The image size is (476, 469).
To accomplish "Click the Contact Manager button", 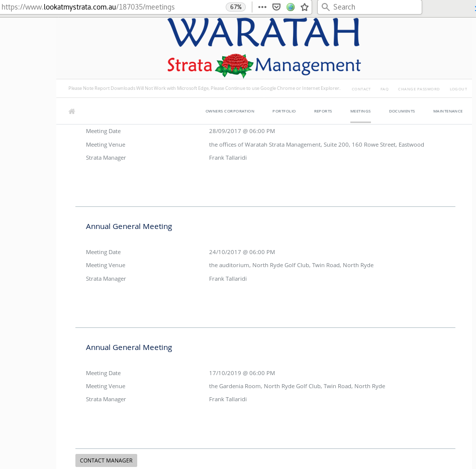I will click(106, 460).
